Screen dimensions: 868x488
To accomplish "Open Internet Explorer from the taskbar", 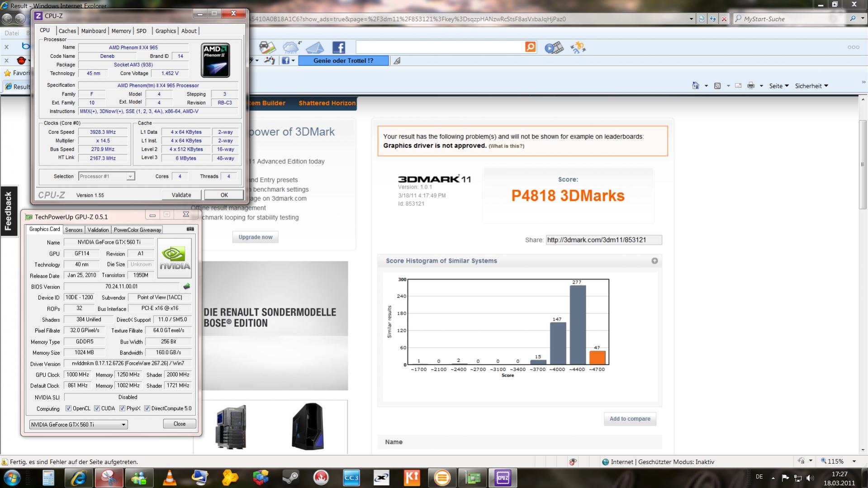I will pos(79,478).
